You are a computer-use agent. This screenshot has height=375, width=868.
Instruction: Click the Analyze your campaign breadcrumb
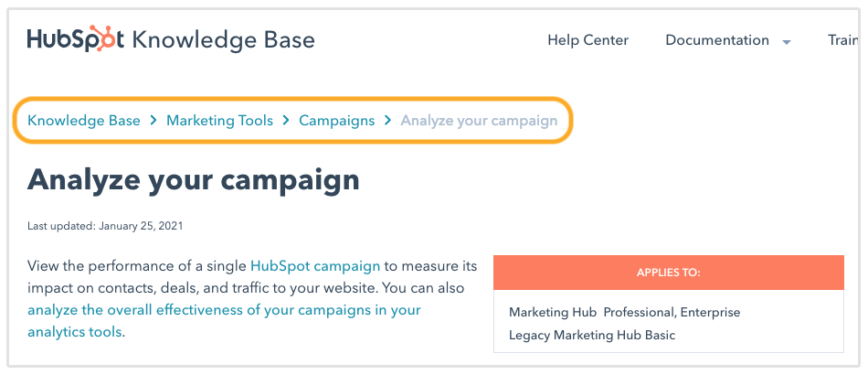click(479, 121)
